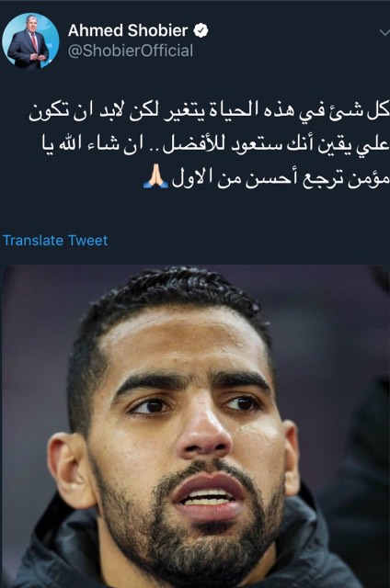Click the last tweet line beside the emoji
Image resolution: width=390 pixels, height=588 pixels.
280,179
